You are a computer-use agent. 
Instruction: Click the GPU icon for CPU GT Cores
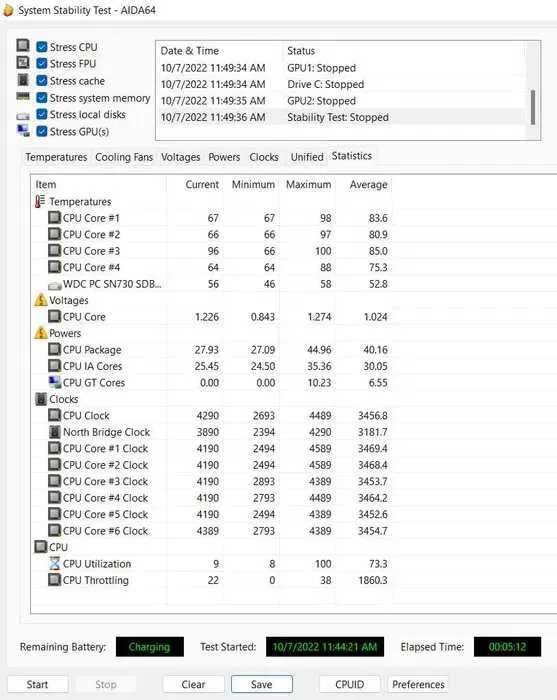pos(54,382)
